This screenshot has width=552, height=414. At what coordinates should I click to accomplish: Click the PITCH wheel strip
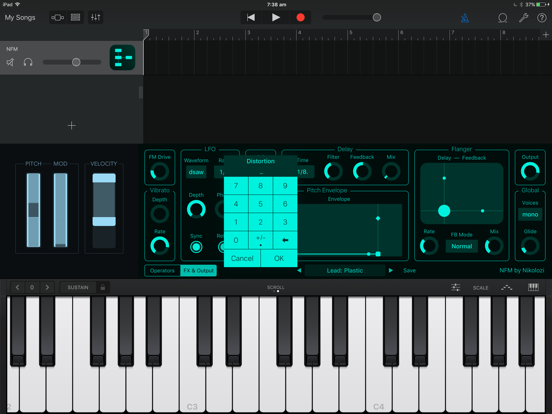click(33, 210)
